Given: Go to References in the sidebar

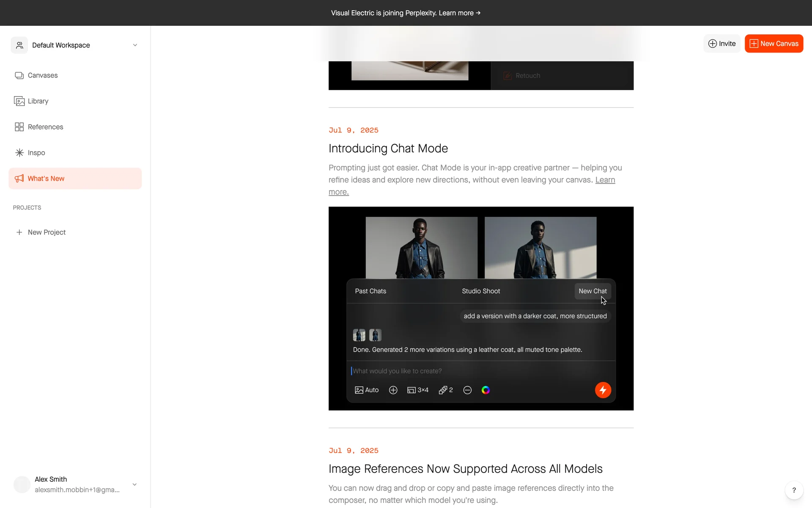Looking at the screenshot, I should 45,127.
